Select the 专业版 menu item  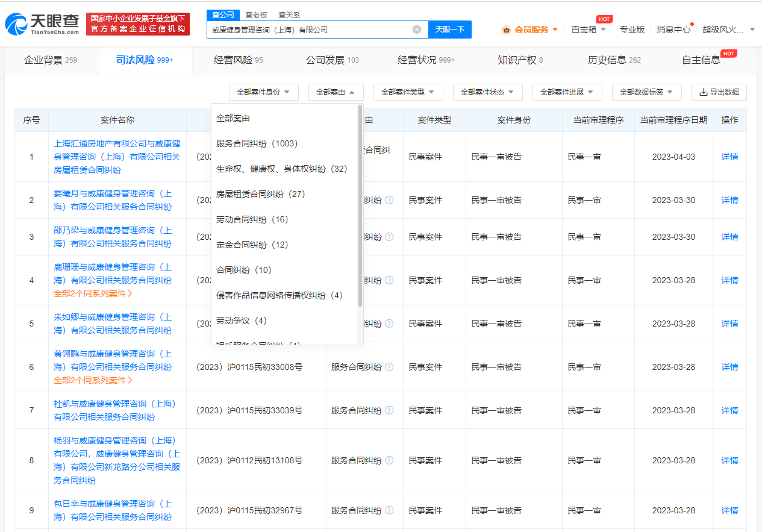(632, 28)
